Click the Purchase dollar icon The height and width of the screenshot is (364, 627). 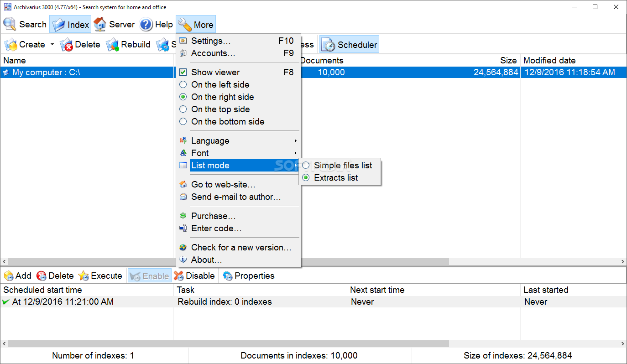click(x=183, y=216)
